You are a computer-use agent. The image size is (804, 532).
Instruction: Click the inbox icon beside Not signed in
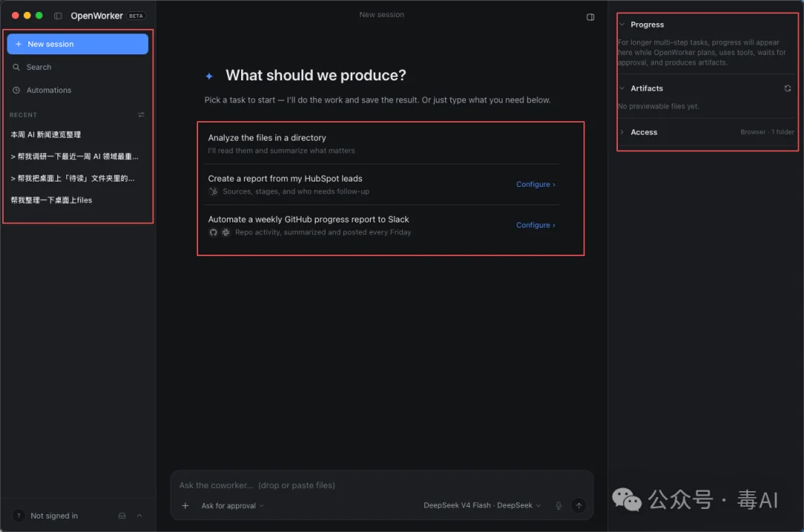point(122,516)
